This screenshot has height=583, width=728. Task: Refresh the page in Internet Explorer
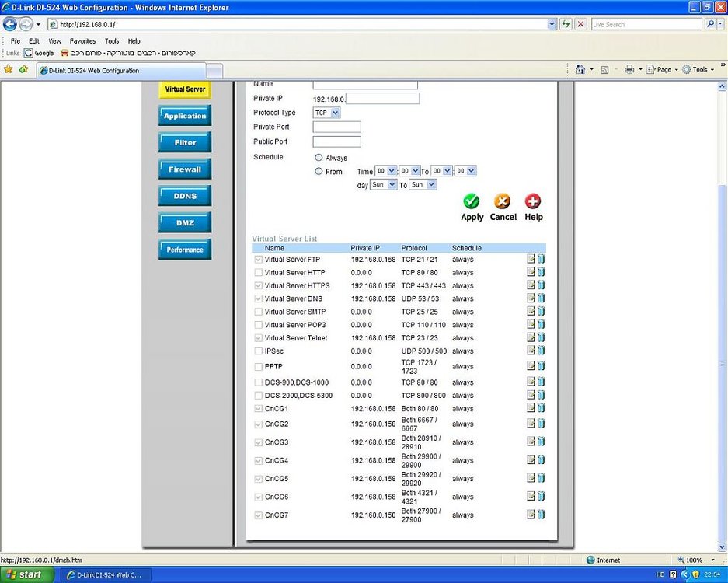tap(566, 24)
